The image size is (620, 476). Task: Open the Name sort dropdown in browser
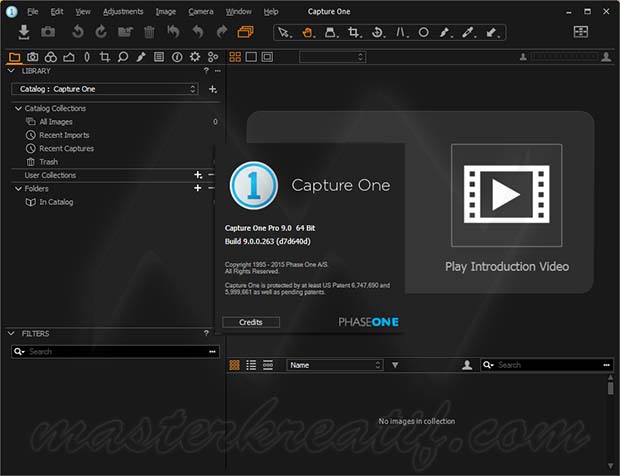(x=335, y=365)
